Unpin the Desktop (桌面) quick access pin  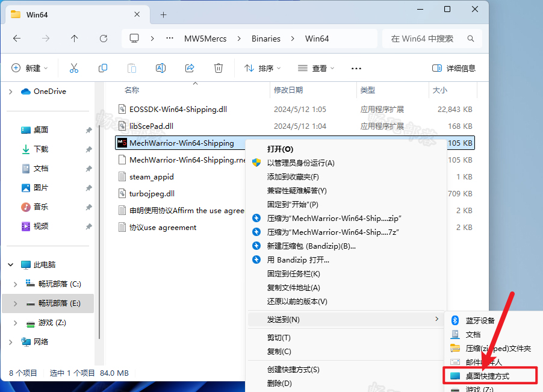pyautogui.click(x=88, y=130)
